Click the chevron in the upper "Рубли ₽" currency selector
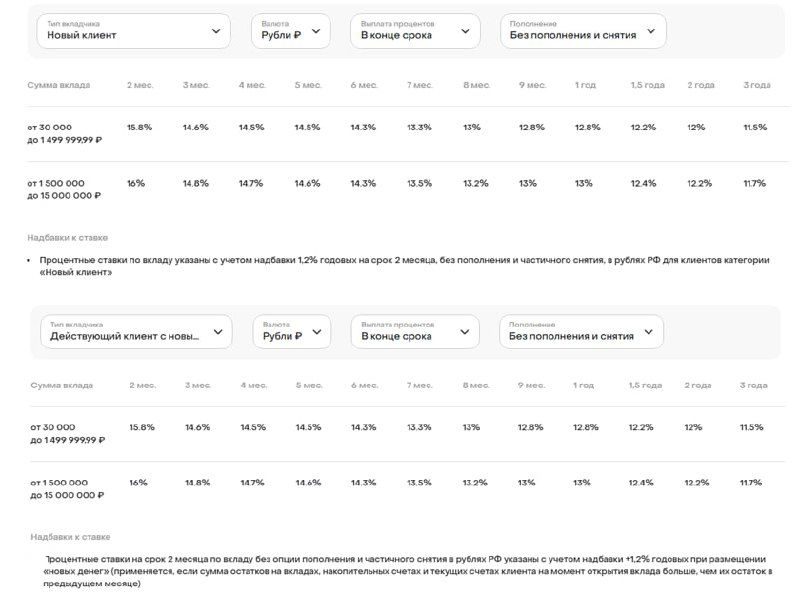The width and height of the screenshot is (800, 593). (x=316, y=31)
